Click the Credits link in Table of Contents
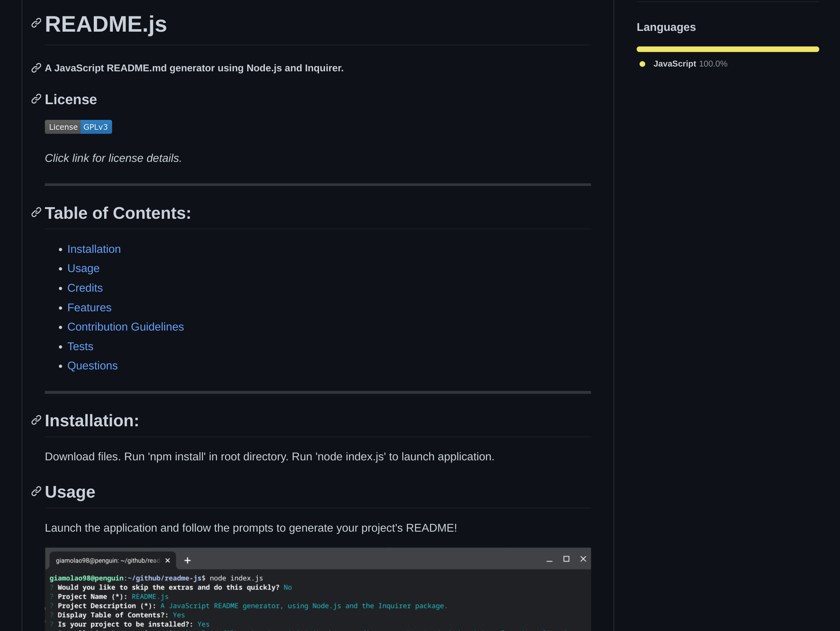Screen dimensions: 840x631 point(84,288)
